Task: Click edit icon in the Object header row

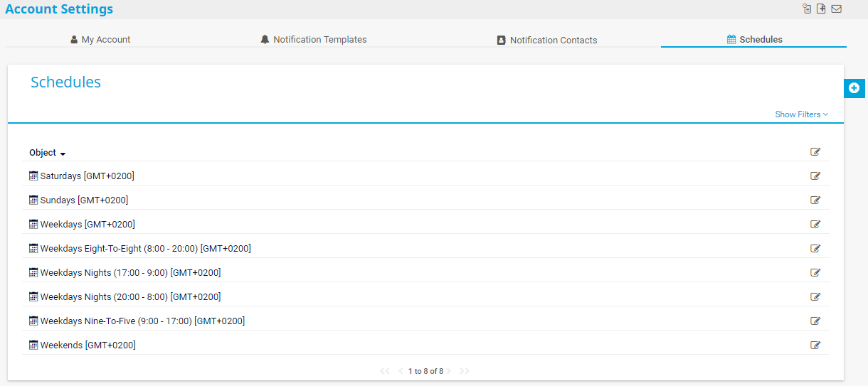Action: click(x=815, y=152)
